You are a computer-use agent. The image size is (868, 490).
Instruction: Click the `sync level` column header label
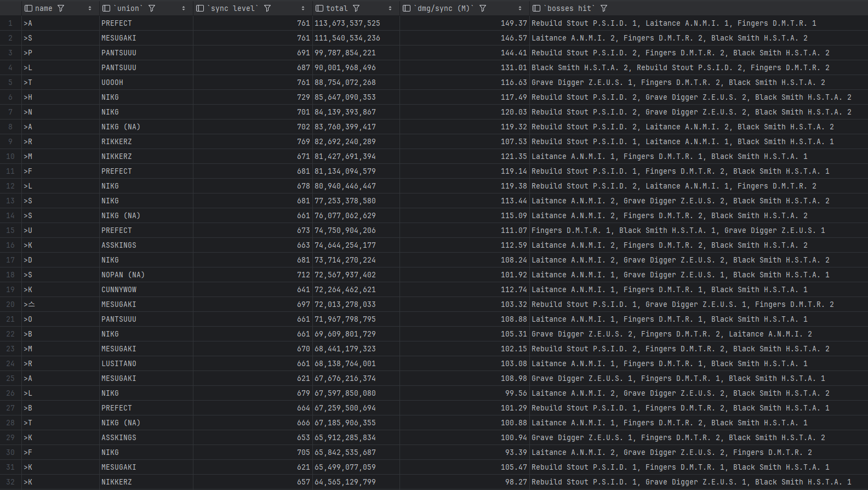(x=233, y=8)
